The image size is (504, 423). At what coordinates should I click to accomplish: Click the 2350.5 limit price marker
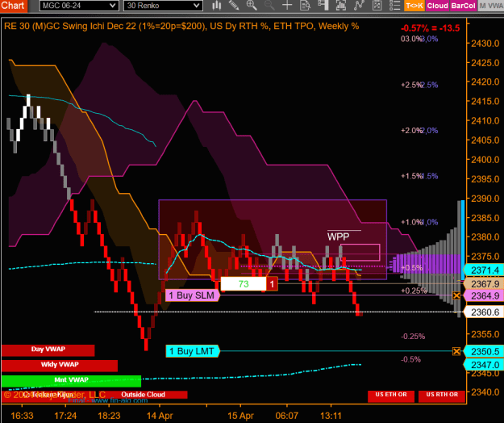pos(483,351)
